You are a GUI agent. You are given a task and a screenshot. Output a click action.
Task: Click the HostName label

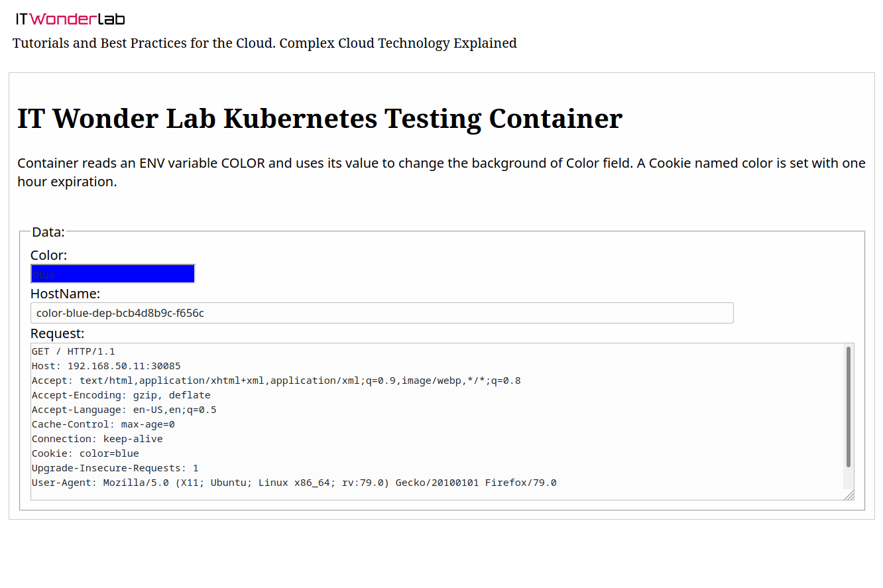point(65,294)
